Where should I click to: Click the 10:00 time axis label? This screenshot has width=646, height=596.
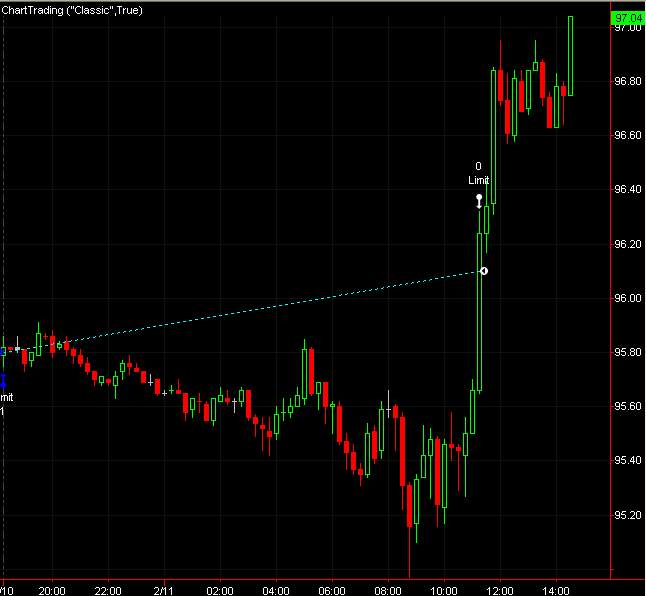[444, 591]
